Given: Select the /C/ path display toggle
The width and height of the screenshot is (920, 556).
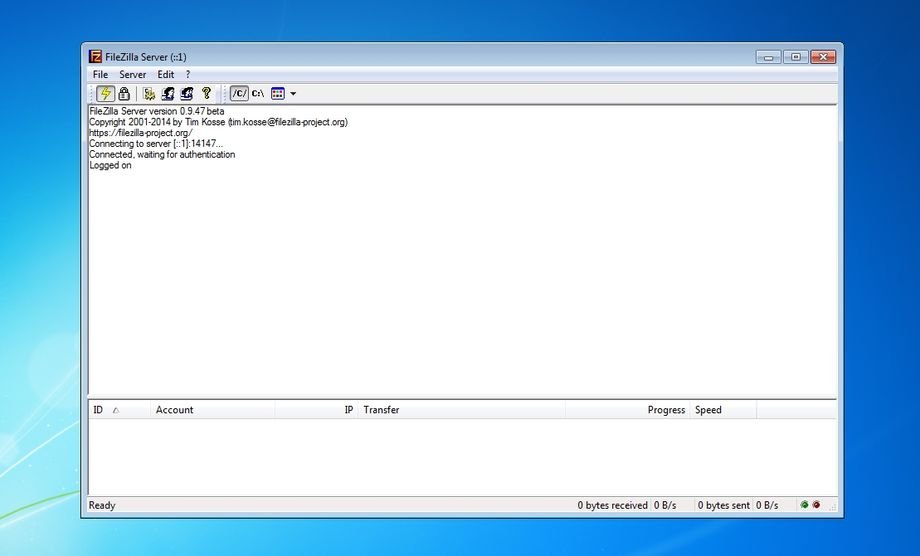Looking at the screenshot, I should (x=239, y=93).
